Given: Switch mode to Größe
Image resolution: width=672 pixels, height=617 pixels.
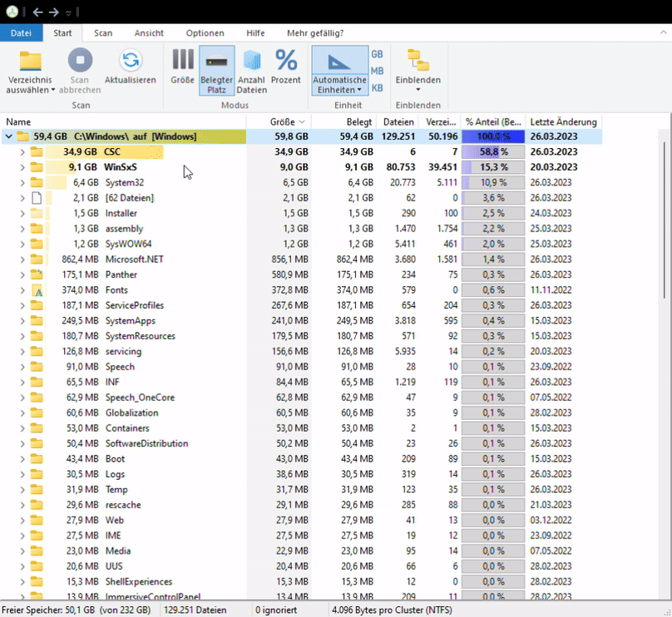Looking at the screenshot, I should 183,67.
